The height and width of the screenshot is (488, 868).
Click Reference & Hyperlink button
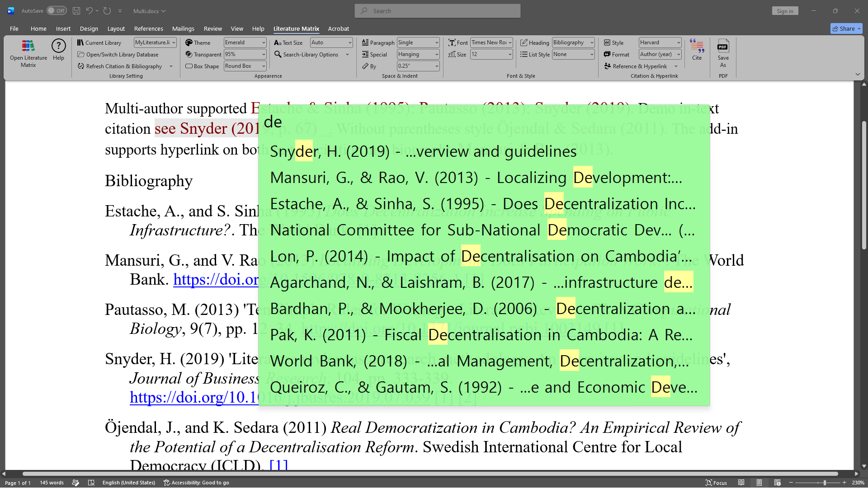tap(636, 66)
